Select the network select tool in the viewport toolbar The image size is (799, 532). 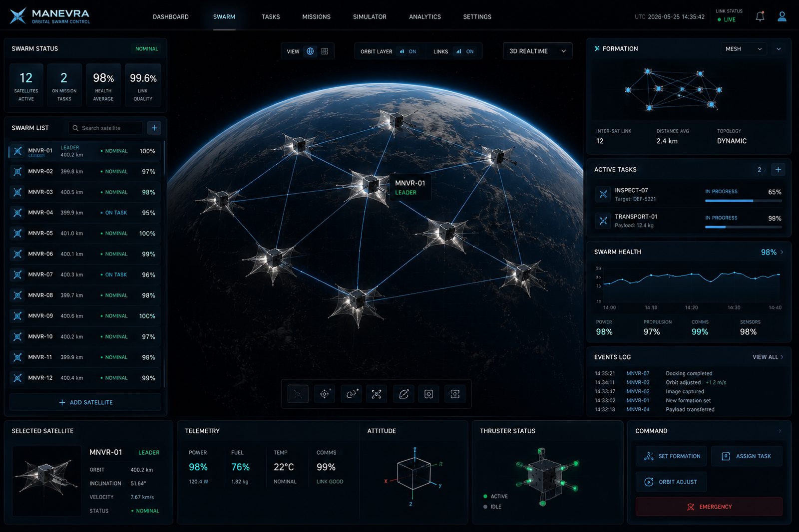[298, 394]
